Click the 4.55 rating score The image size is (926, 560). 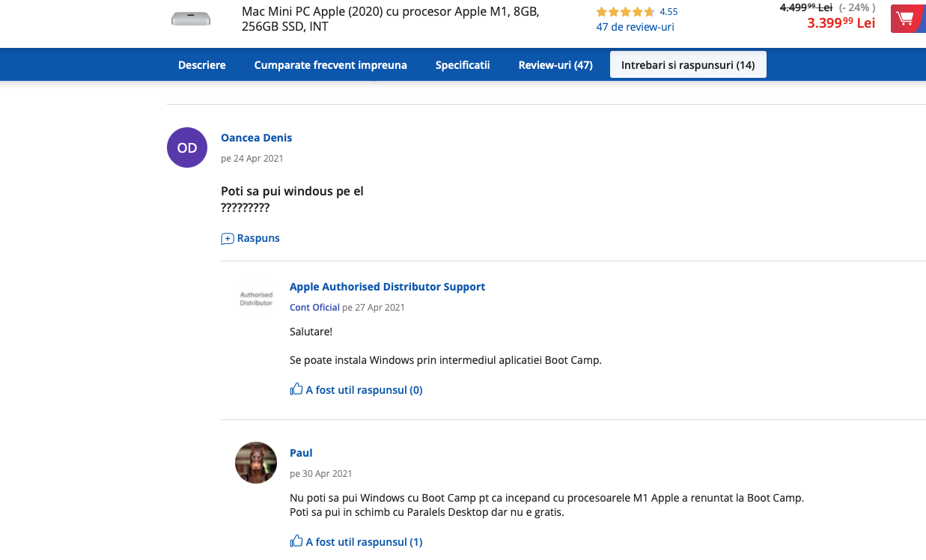(668, 12)
